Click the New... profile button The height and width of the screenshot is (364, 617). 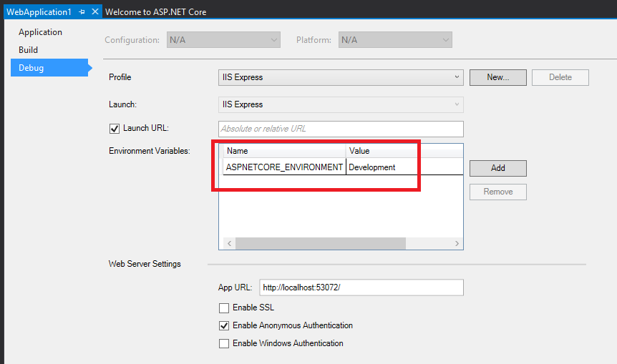tap(497, 77)
